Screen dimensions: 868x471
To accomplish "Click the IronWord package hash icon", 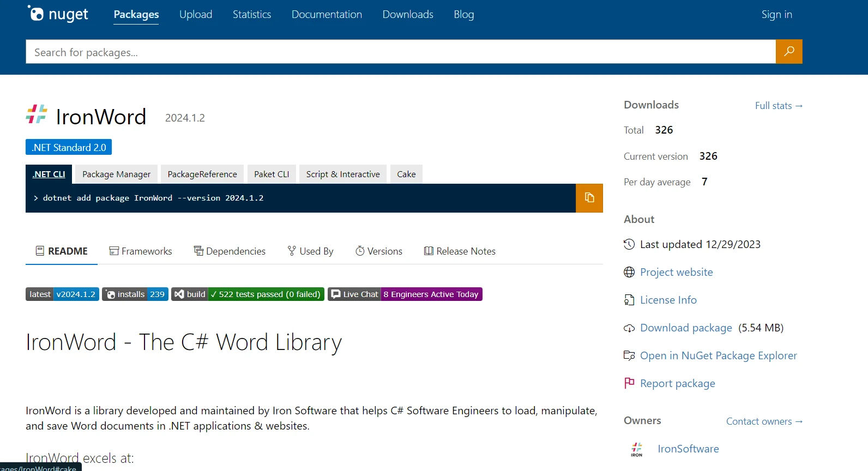I will pos(37,114).
